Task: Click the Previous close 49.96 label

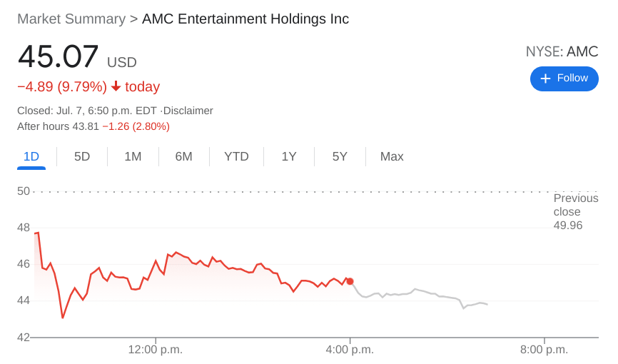Action: 575,212
